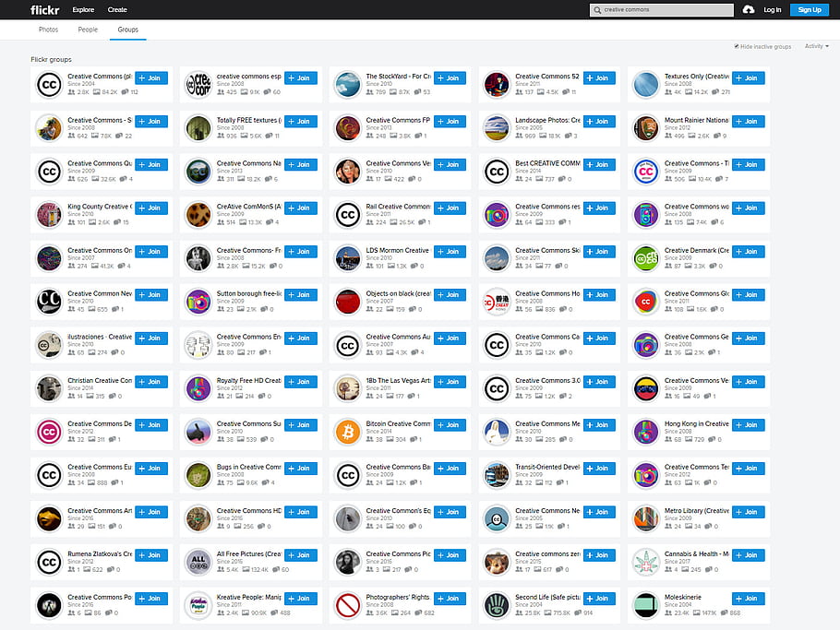
Task: Click the search magnifier icon
Action: [597, 9]
